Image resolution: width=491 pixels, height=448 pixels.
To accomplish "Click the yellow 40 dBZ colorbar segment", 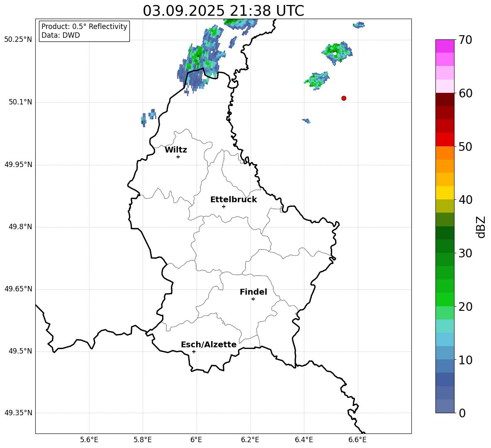I will [445, 193].
